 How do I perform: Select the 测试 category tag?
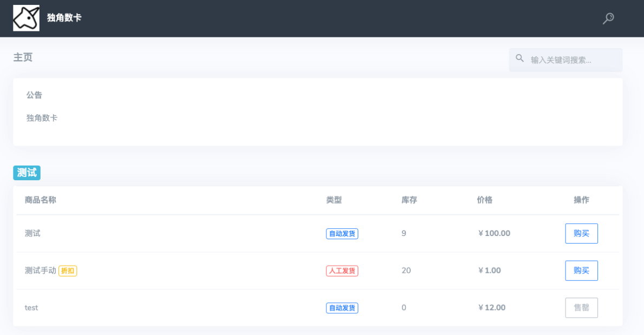pyautogui.click(x=27, y=173)
